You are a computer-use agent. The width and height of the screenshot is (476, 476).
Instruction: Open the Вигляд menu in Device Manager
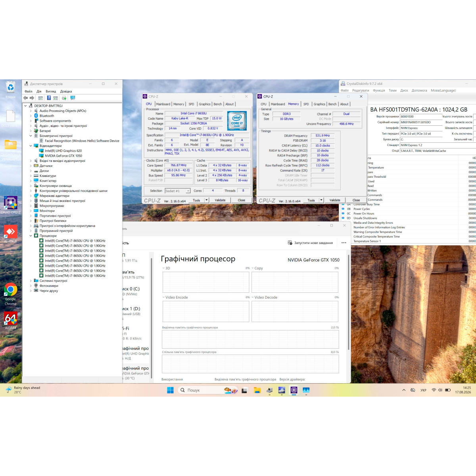coord(51,91)
